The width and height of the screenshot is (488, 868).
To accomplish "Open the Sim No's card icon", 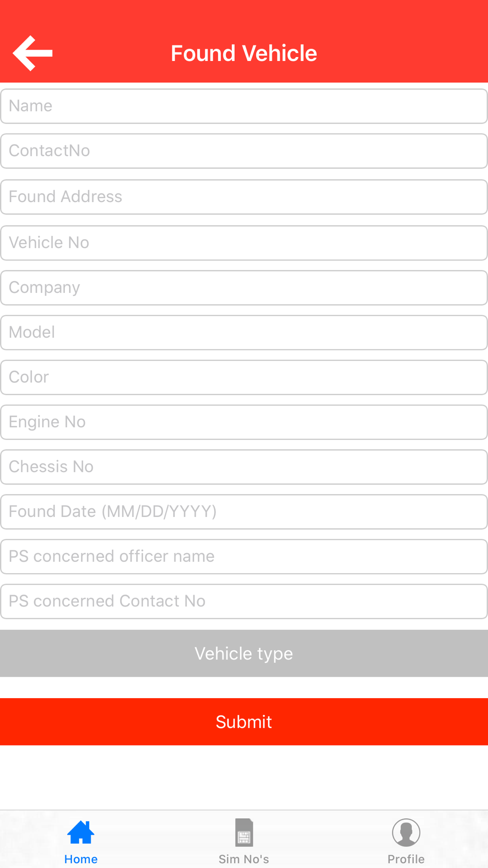I will (x=244, y=832).
